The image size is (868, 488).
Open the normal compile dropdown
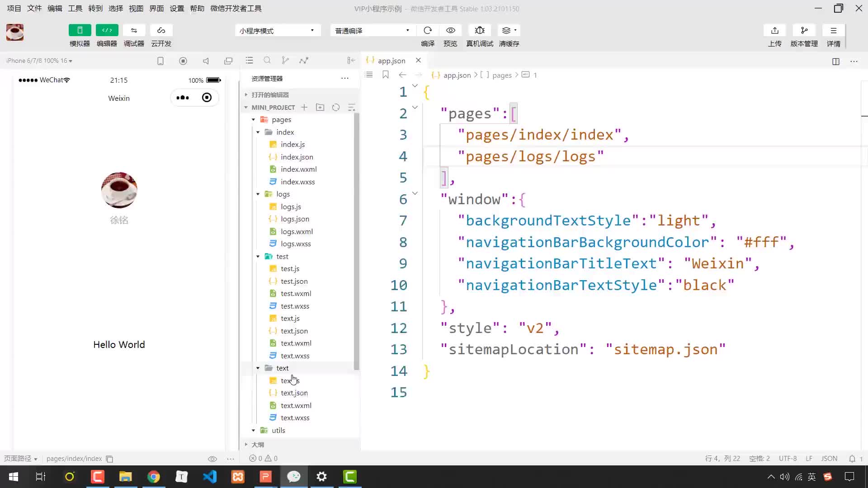[373, 30]
